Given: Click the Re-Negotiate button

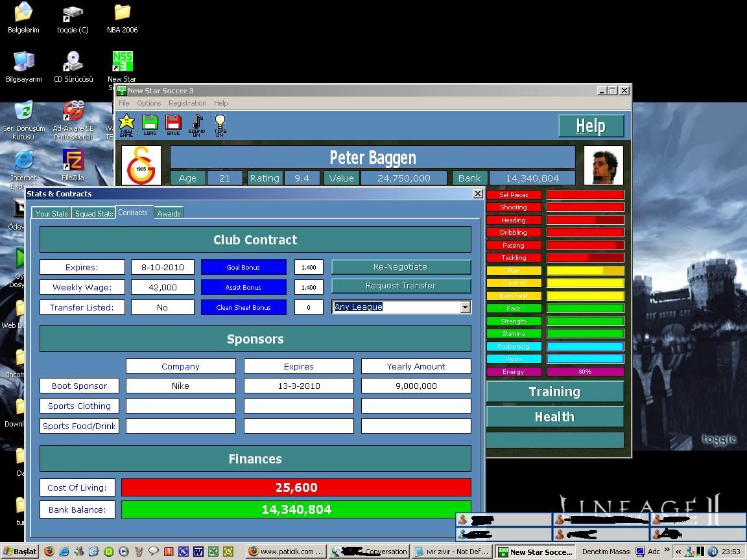Looking at the screenshot, I should point(401,266).
